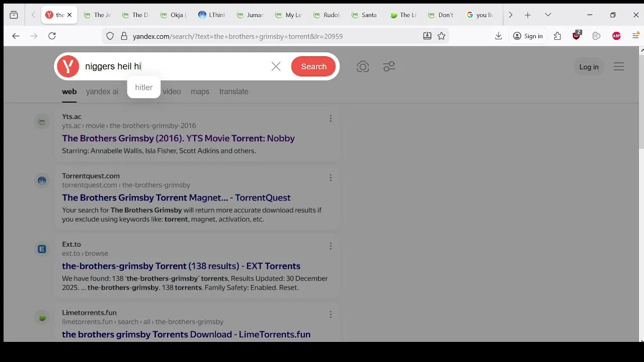Viewport: 644px width, 362px height.
Task: Select the video search category
Action: pos(172,92)
